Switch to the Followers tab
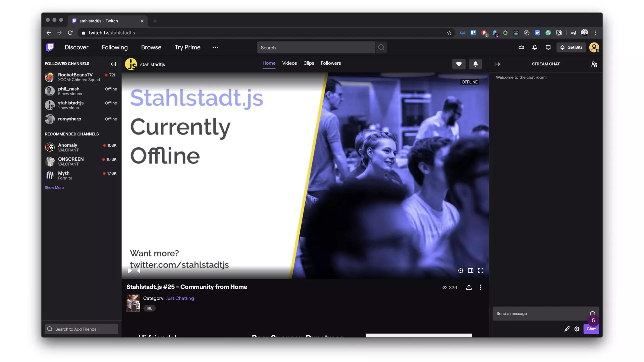 [330, 63]
